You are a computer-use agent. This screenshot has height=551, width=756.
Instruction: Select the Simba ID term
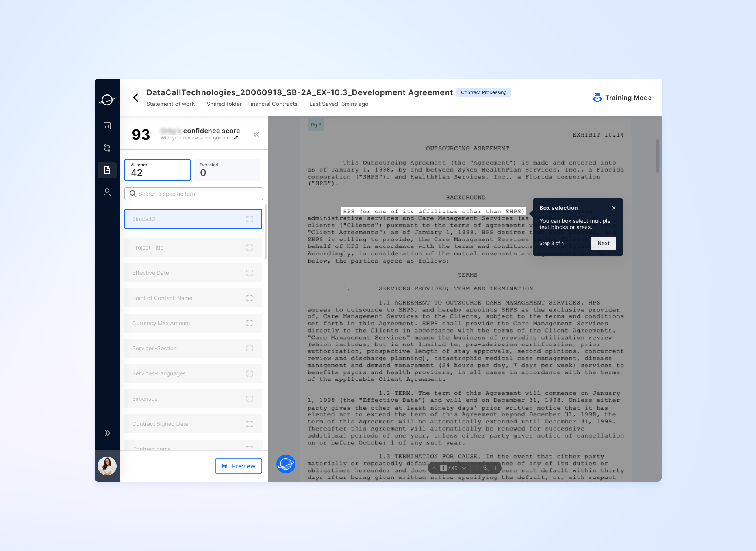pyautogui.click(x=193, y=219)
